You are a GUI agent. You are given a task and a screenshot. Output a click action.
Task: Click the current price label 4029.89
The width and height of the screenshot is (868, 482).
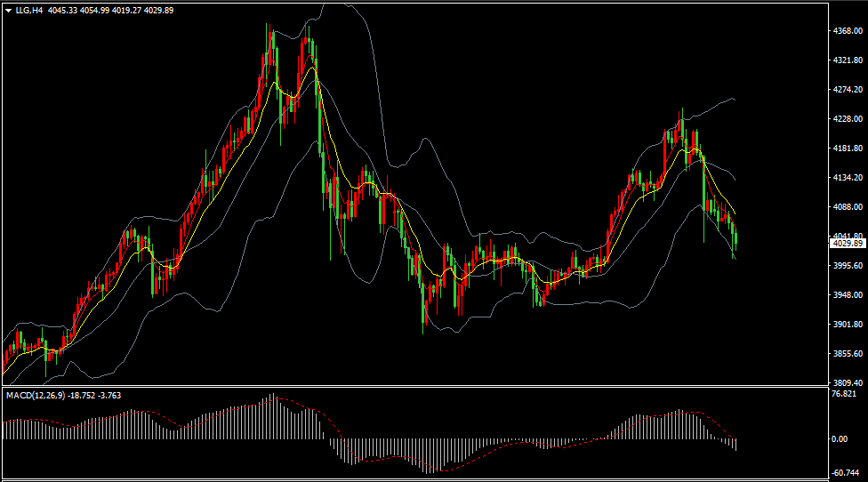(x=848, y=244)
